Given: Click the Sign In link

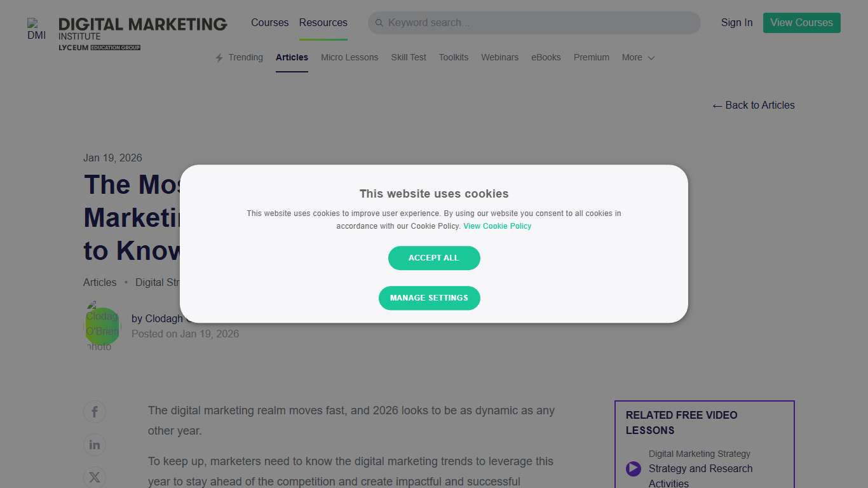Looking at the screenshot, I should click(736, 22).
